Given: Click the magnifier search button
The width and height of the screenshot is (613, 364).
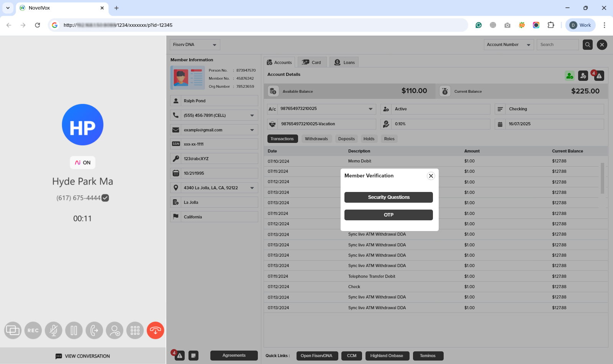Looking at the screenshot, I should pos(588,45).
